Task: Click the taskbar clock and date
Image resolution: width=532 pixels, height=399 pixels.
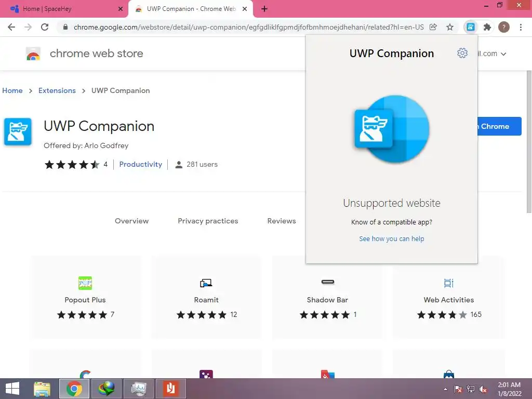Action: pyautogui.click(x=509, y=389)
